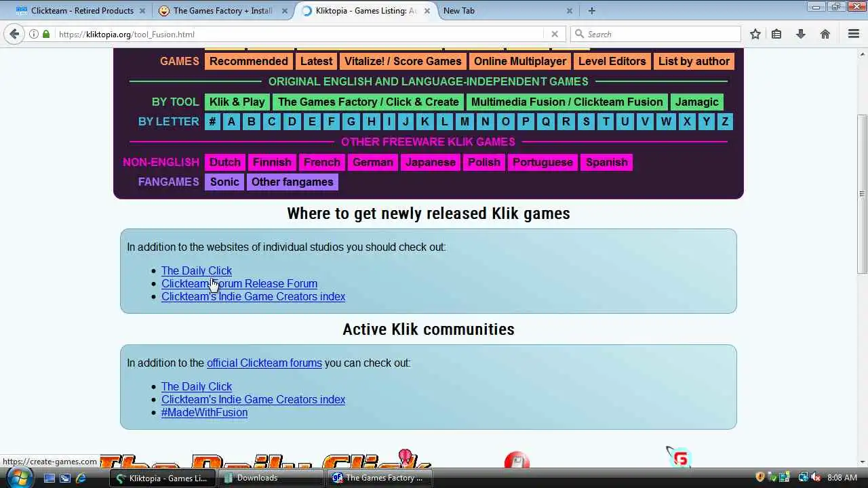868x488 pixels.
Task: Open Latest games category
Action: 317,61
